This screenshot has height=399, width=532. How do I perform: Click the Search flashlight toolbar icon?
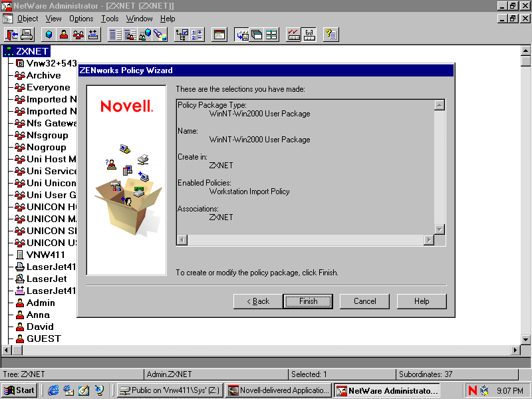(x=160, y=35)
